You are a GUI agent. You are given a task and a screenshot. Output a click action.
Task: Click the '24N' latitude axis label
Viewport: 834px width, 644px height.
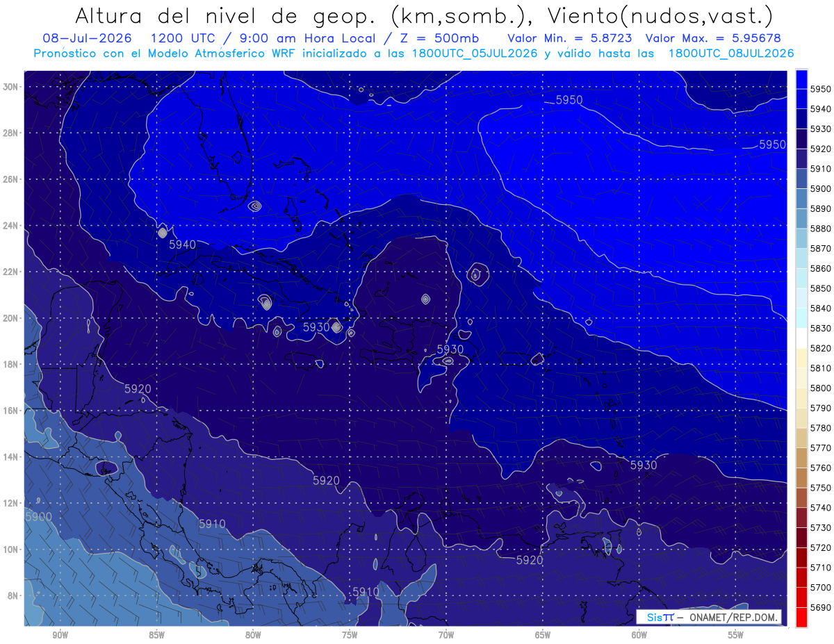point(10,226)
